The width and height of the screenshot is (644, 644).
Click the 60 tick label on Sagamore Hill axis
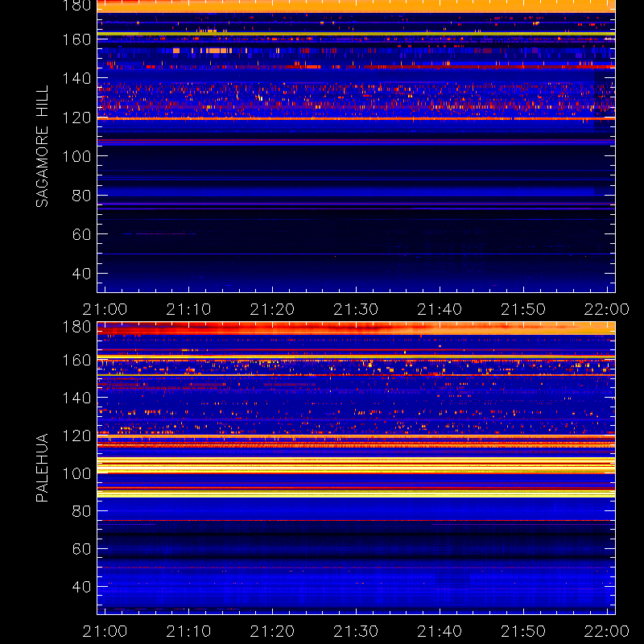(81, 234)
